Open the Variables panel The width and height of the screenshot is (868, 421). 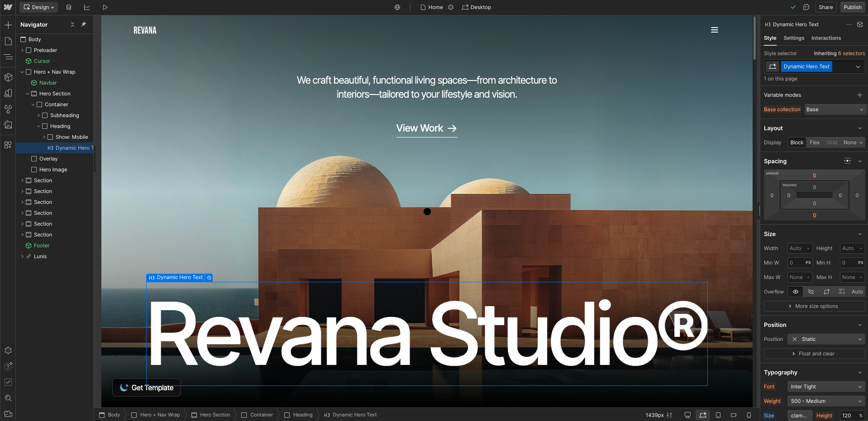pos(8,109)
